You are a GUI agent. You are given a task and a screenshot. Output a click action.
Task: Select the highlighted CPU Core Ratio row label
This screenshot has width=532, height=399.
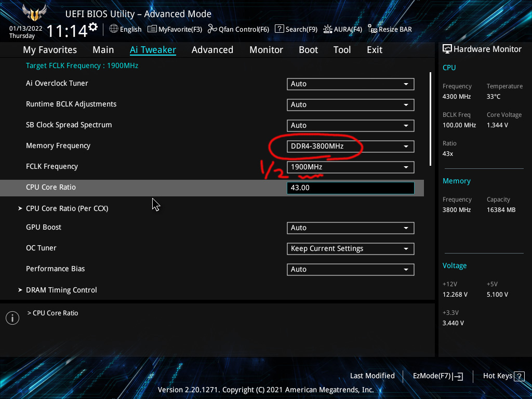(x=51, y=187)
